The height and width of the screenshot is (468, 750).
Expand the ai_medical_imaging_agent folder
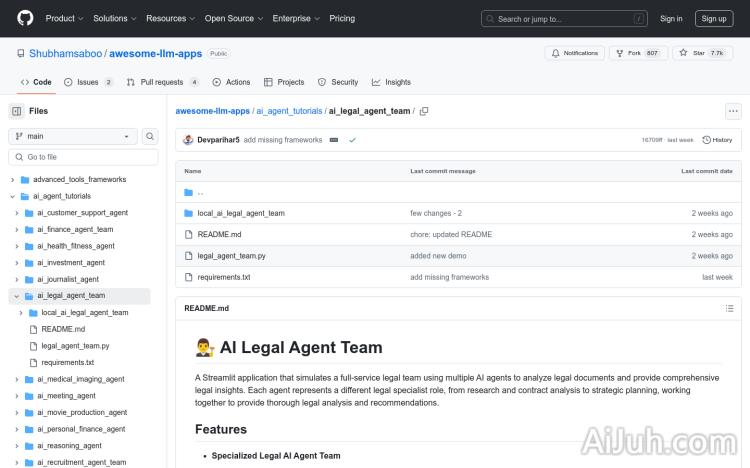[x=17, y=379]
